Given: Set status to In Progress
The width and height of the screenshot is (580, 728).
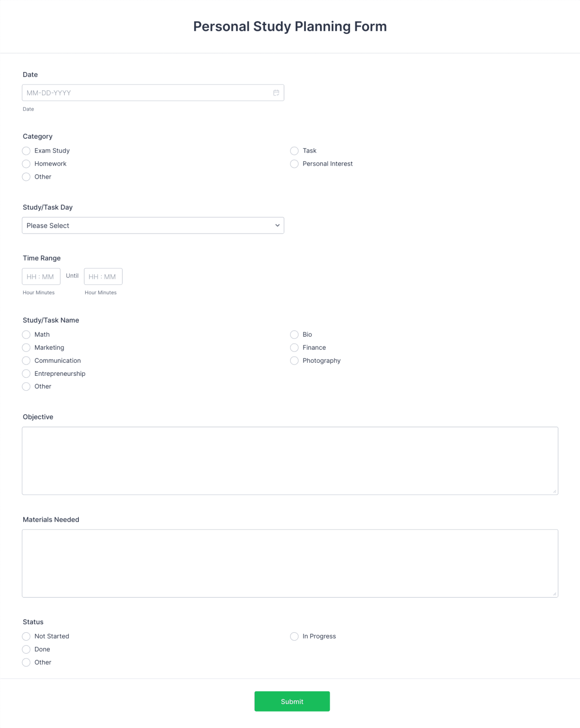Looking at the screenshot, I should (294, 636).
